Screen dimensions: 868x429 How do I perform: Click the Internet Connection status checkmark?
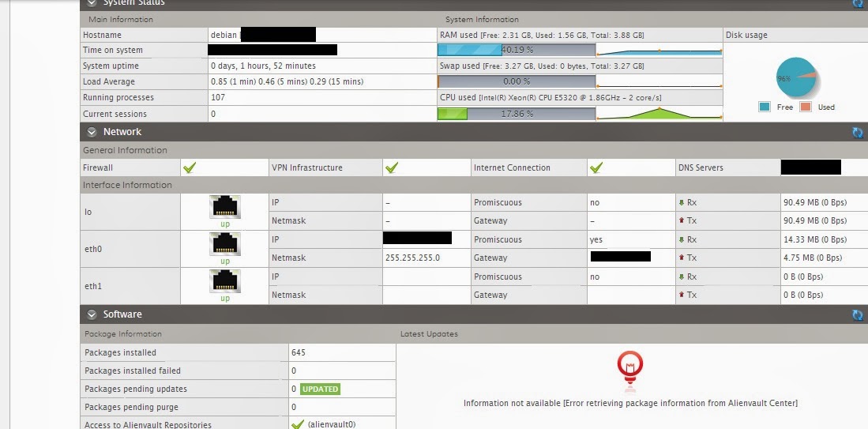pyautogui.click(x=596, y=167)
